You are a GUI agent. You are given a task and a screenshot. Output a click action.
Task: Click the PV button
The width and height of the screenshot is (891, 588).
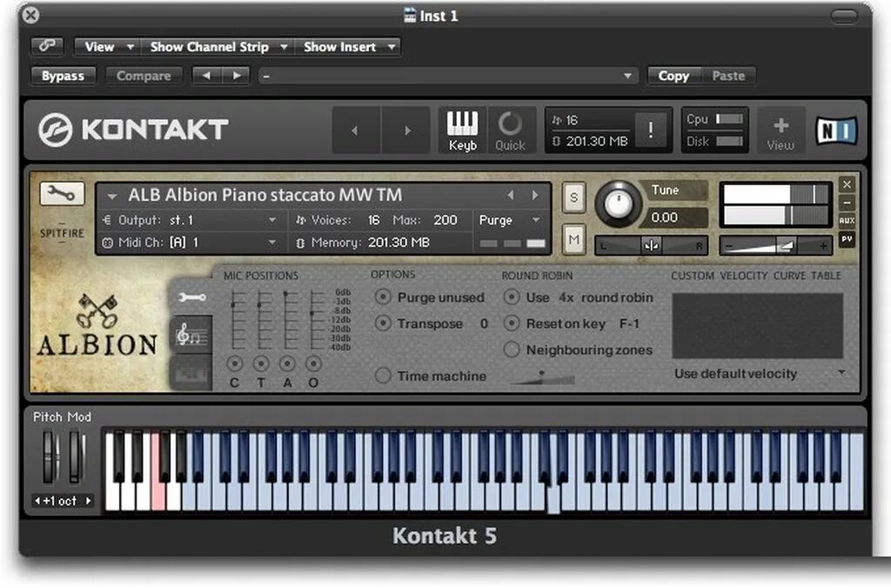(x=846, y=238)
